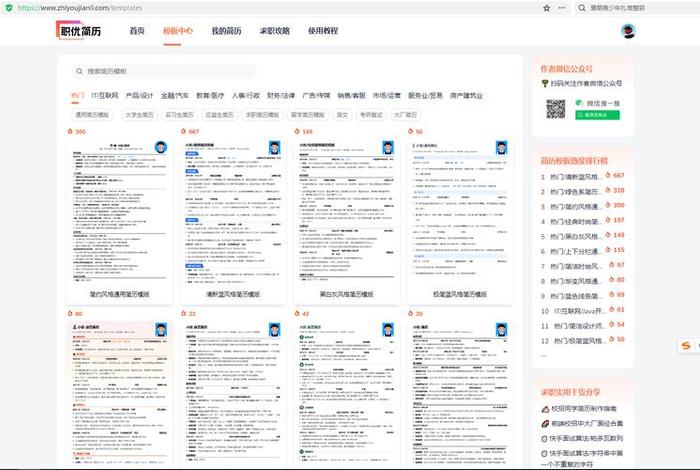The image size is (700, 470).
Task: Open the 前端校招中大厂面经合集 link
Action: pos(582,423)
